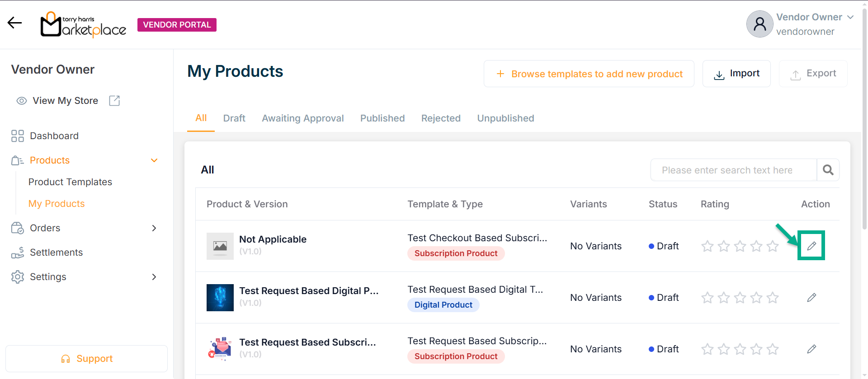This screenshot has width=868, height=379.
Task: Click Browse templates to add new product
Action: 589,74
